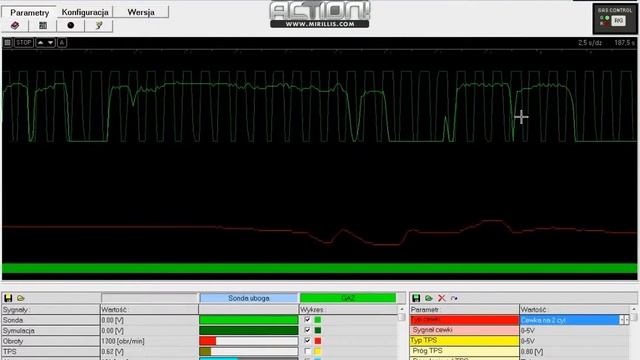640x360 pixels.
Task: Click the Sonda light green color swatch
Action: [x=318, y=320]
